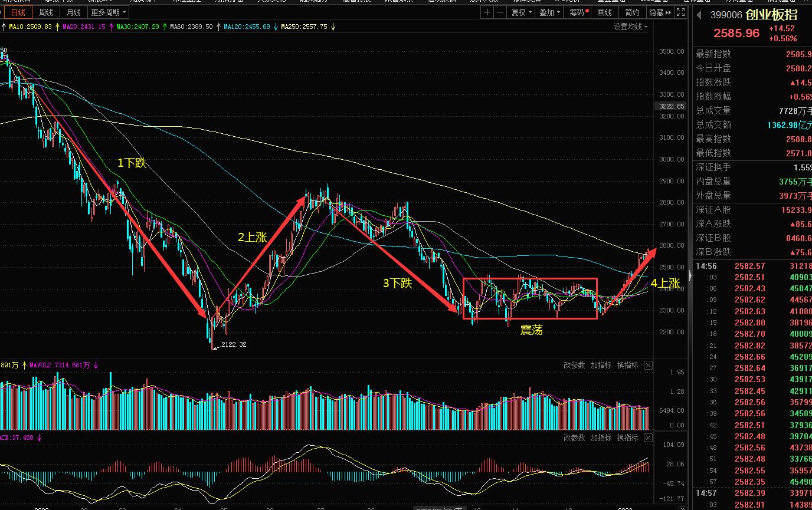Viewport: 812px width, 510px height.
Task: Switch to the 周线 weekly tab
Action: pyautogui.click(x=45, y=12)
